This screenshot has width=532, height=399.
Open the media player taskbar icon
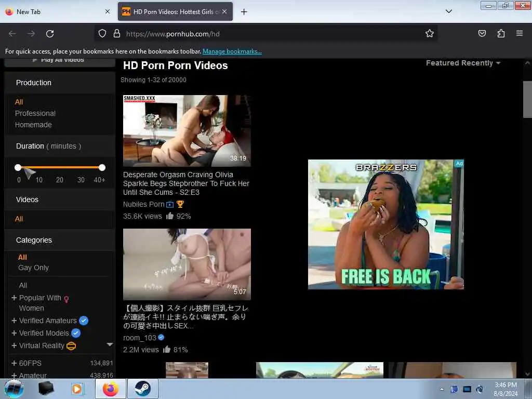pos(77,389)
